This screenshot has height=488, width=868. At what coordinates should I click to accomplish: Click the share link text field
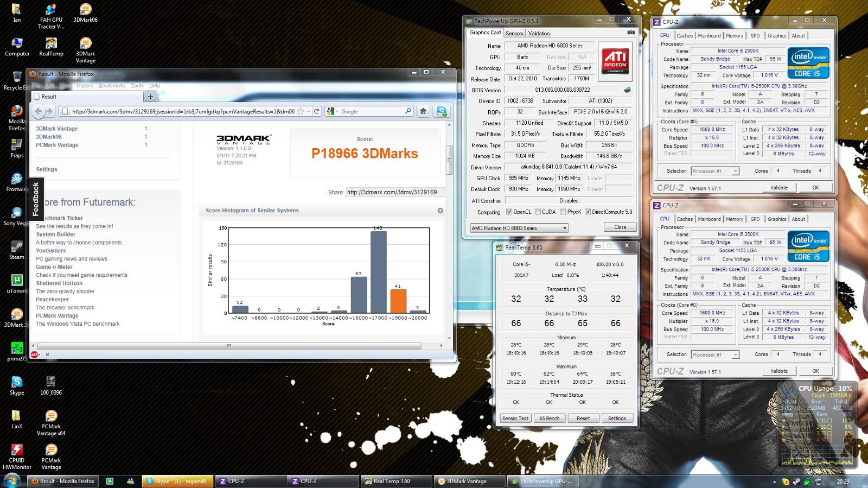pyautogui.click(x=395, y=192)
